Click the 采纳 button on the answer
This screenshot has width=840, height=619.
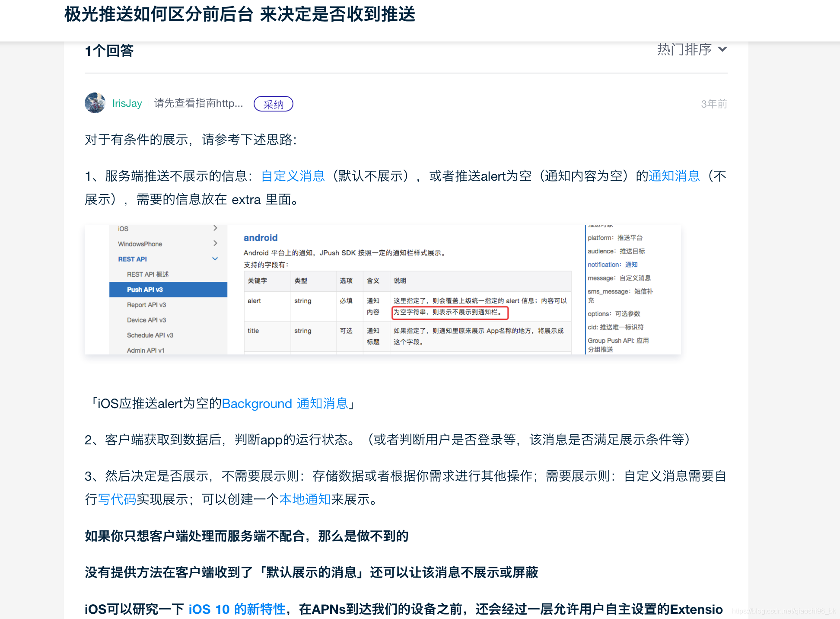(273, 104)
